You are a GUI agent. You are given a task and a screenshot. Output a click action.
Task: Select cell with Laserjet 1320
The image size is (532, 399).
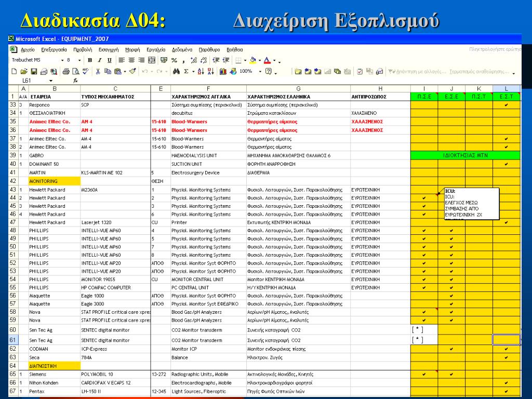115,222
